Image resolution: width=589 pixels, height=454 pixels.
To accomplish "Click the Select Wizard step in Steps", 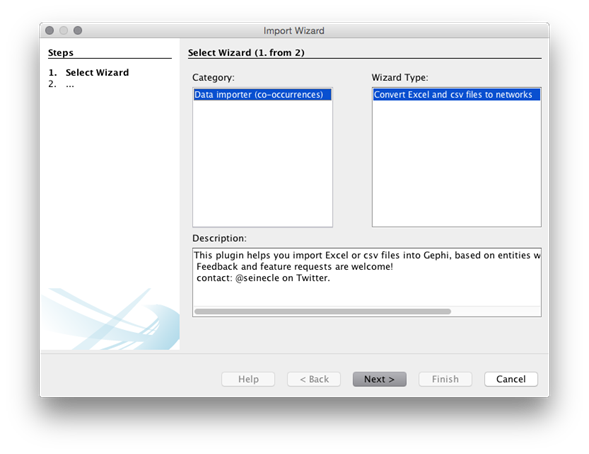I will click(97, 72).
